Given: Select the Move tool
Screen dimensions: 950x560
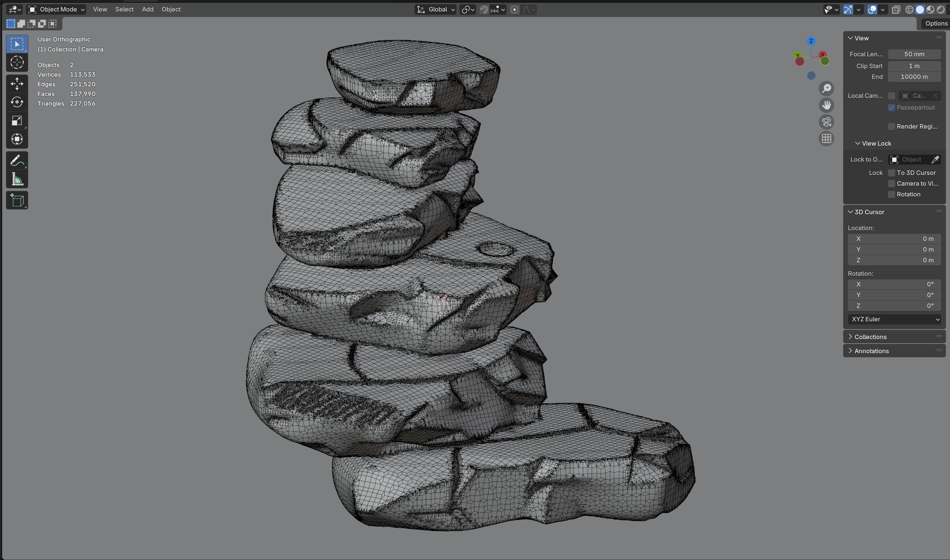Looking at the screenshot, I should pos(17,84).
